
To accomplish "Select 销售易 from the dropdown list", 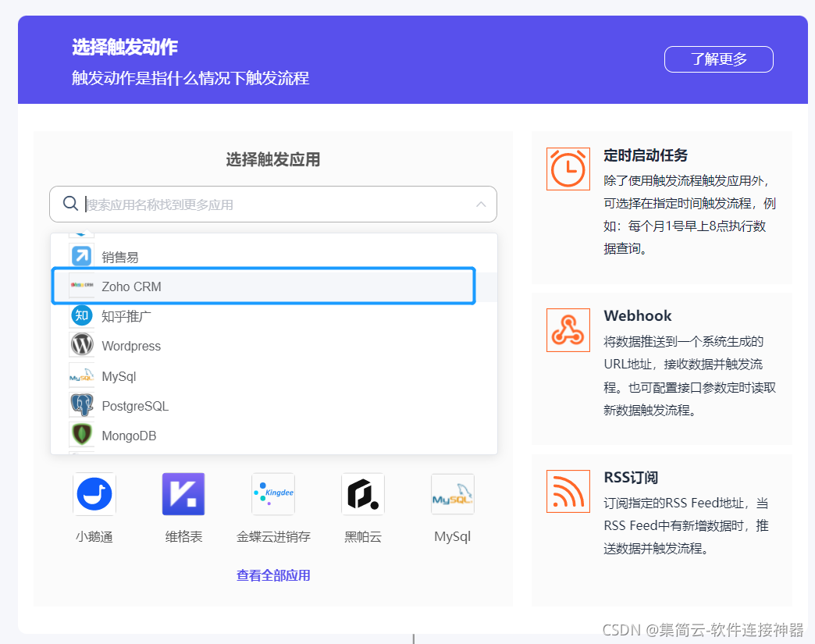I will click(x=274, y=257).
